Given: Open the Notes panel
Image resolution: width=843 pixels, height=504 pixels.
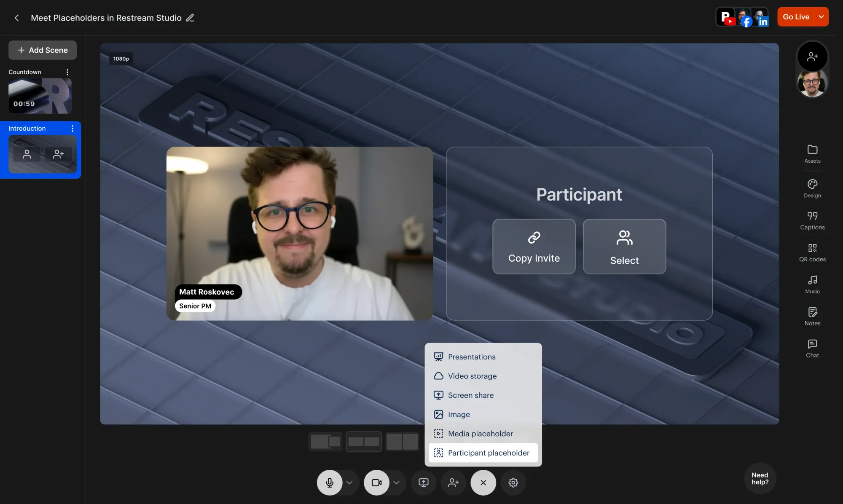Looking at the screenshot, I should tap(812, 316).
